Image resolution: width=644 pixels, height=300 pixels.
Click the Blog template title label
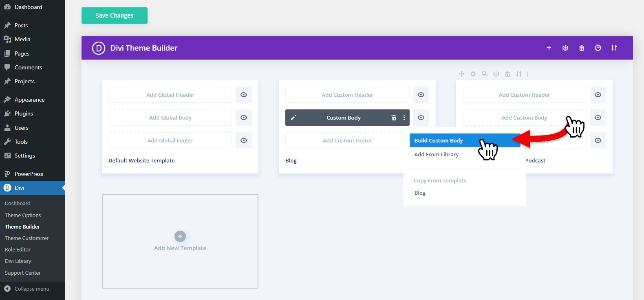(x=291, y=160)
